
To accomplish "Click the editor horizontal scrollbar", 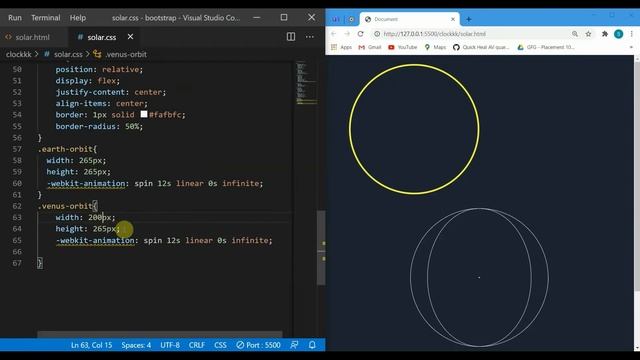I will pos(160,334).
